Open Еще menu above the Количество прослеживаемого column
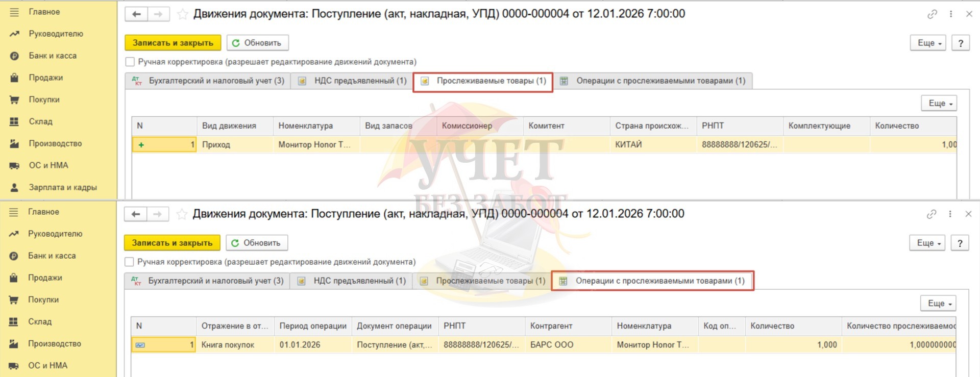The width and height of the screenshot is (980, 377). coord(938,303)
